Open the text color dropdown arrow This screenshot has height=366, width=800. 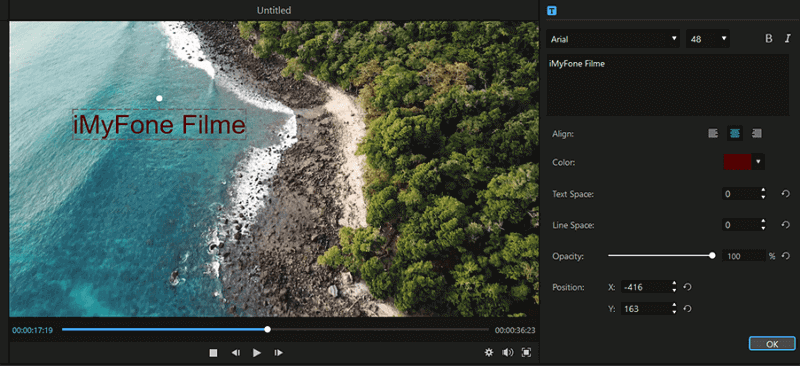click(758, 162)
